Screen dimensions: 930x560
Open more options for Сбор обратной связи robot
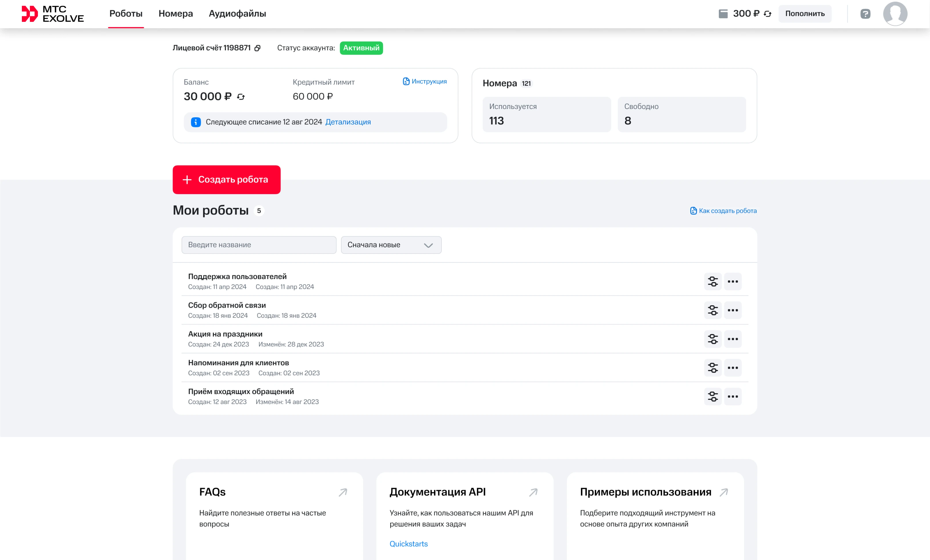[733, 310]
